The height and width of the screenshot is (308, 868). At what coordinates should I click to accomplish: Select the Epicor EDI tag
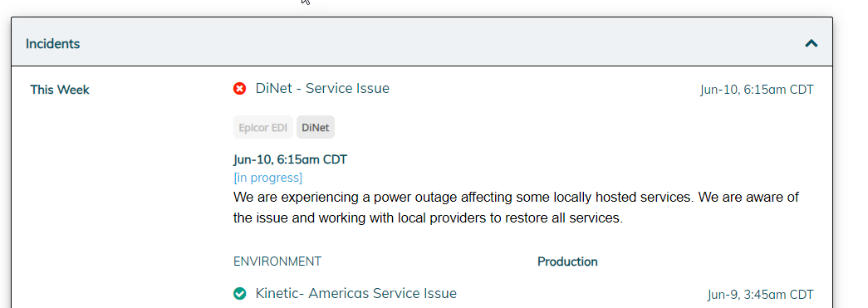click(263, 128)
